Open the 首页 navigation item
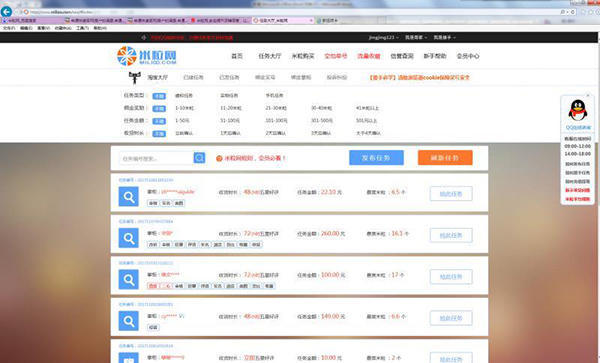 [x=237, y=56]
